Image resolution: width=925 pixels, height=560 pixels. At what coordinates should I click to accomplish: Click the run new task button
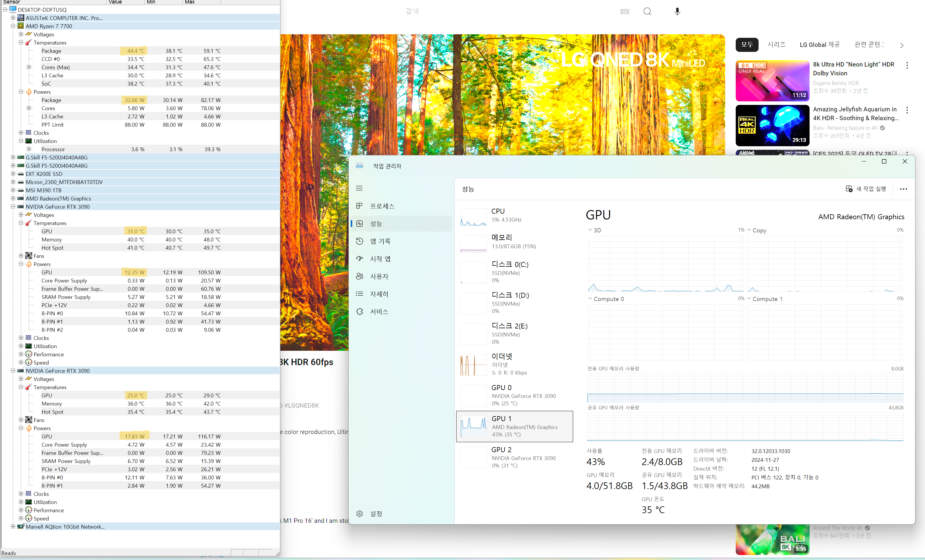point(865,189)
